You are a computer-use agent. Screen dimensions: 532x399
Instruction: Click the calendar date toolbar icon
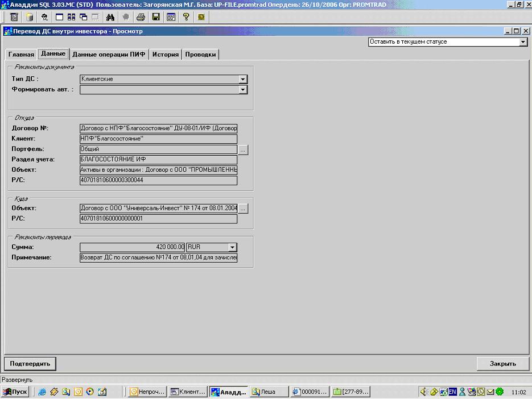(171, 17)
